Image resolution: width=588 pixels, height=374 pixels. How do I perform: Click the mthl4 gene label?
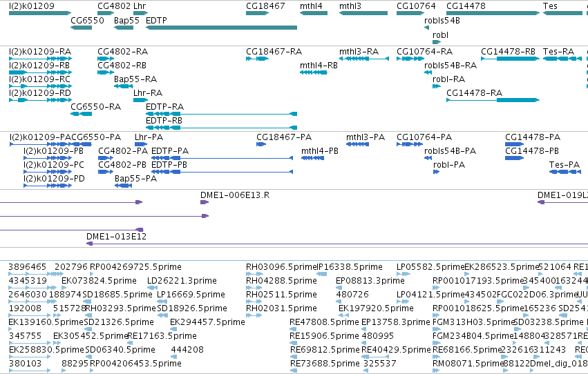pyautogui.click(x=311, y=6)
